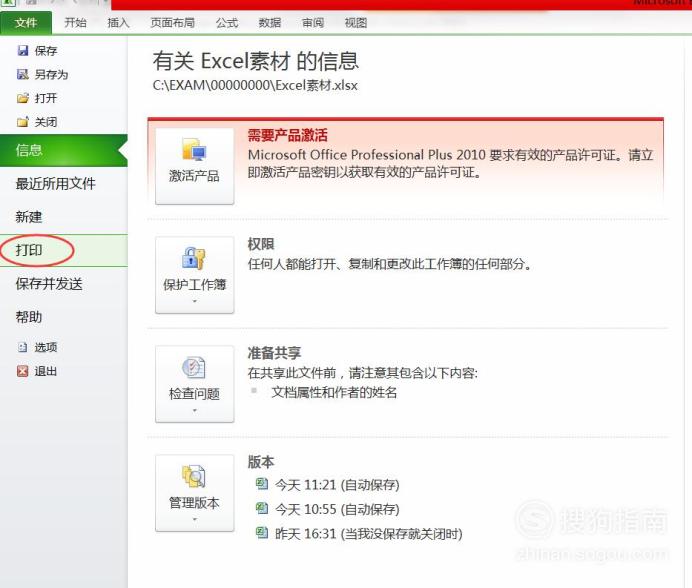
Task: Click the Close folder icon
Action: (23, 122)
